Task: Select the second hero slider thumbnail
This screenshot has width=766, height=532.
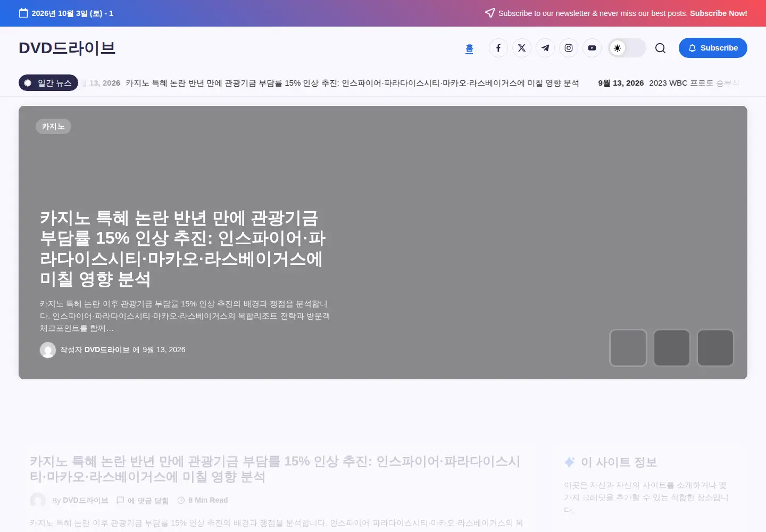Action: (x=672, y=348)
